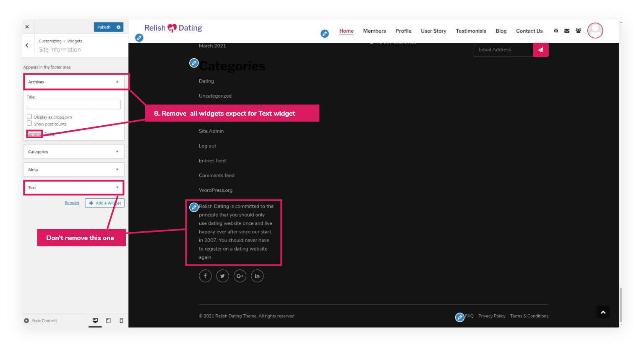The height and width of the screenshot is (352, 644).
Task: Click edit pencil next to site logo
Action: pos(139,38)
